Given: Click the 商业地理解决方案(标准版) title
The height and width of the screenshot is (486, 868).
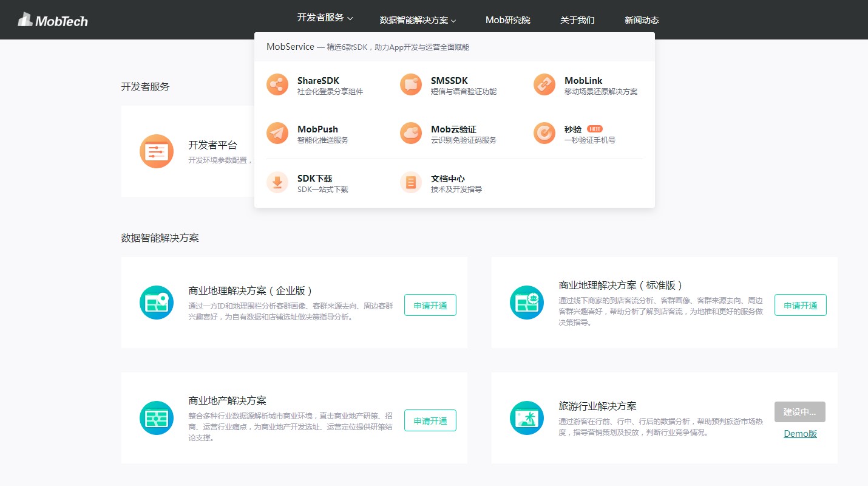Looking at the screenshot, I should [x=621, y=286].
